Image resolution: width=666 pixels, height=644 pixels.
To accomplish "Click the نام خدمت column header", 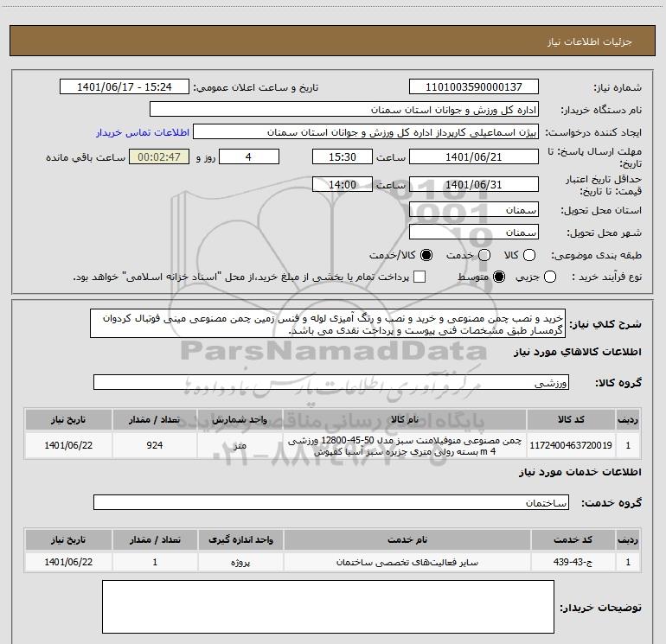I will point(407,539).
